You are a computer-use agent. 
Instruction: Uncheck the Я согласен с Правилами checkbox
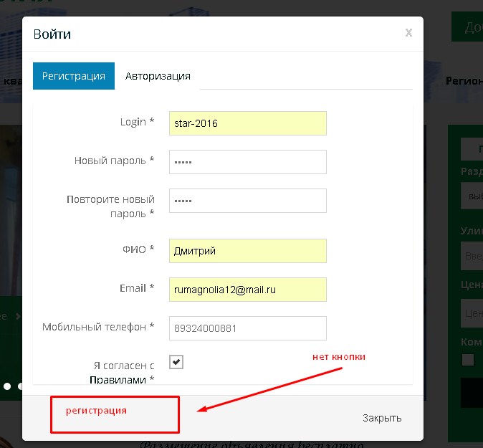[x=176, y=362]
